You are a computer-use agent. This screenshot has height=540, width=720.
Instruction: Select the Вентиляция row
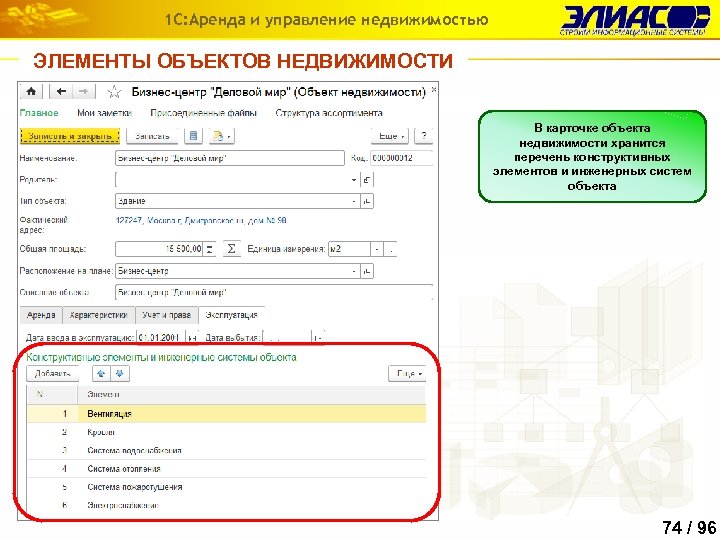pos(226,414)
